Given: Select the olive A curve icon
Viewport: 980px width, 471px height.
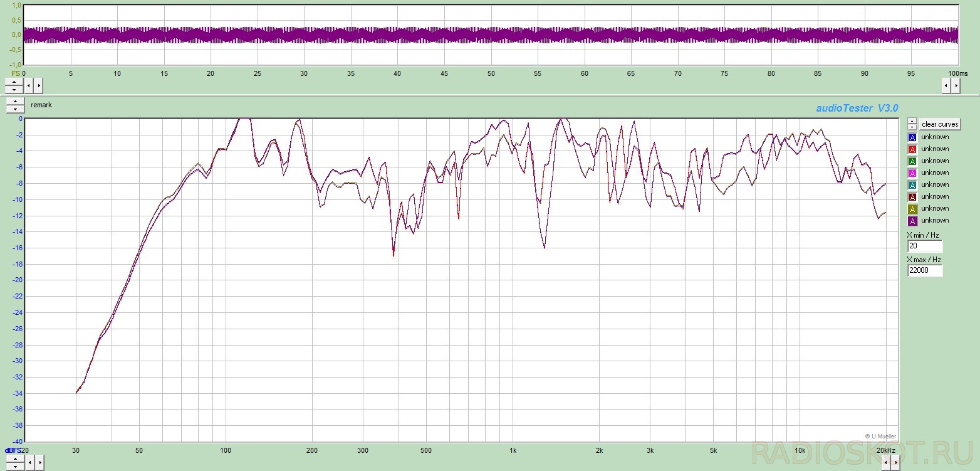Looking at the screenshot, I should tap(912, 209).
